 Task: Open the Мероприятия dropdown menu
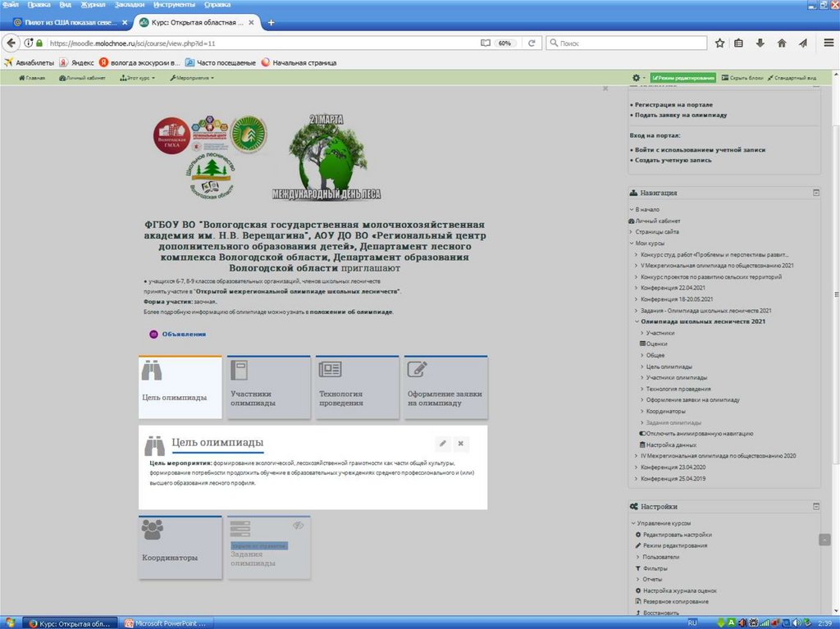[x=192, y=78]
